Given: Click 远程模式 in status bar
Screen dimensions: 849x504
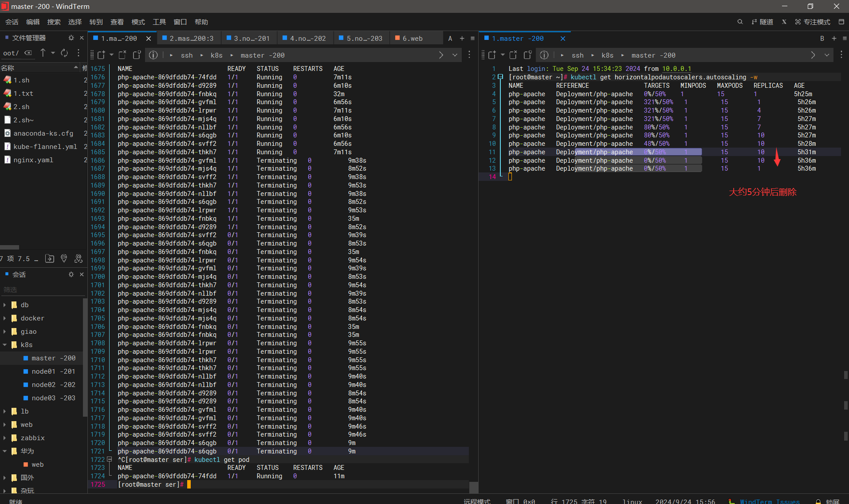Looking at the screenshot, I should [x=477, y=501].
